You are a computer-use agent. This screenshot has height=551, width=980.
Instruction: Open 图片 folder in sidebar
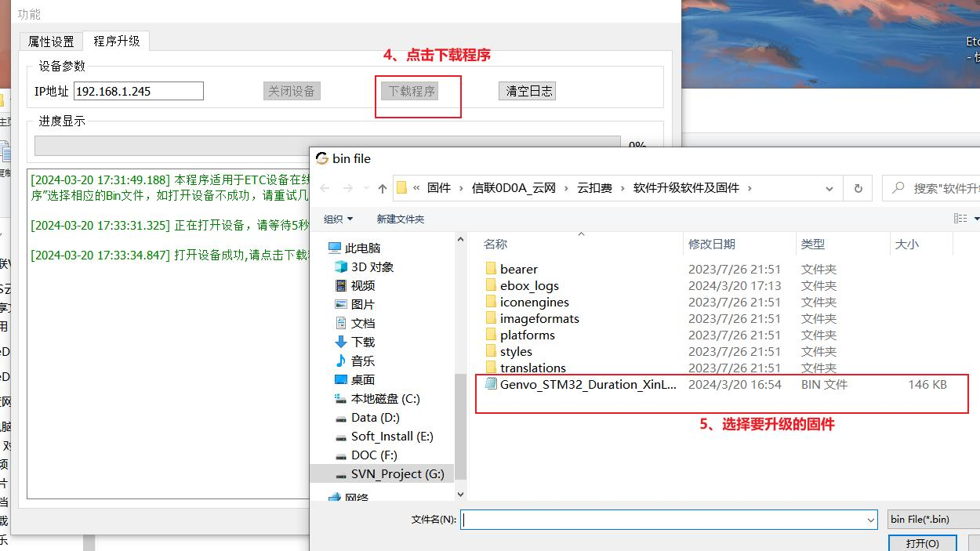(363, 304)
